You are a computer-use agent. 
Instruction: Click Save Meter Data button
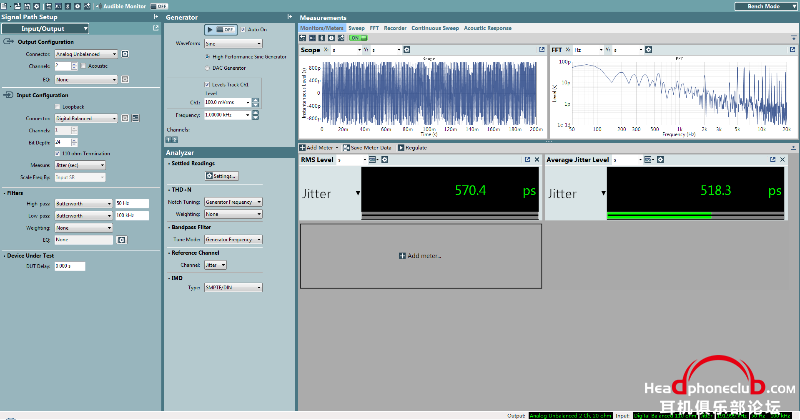click(x=367, y=148)
